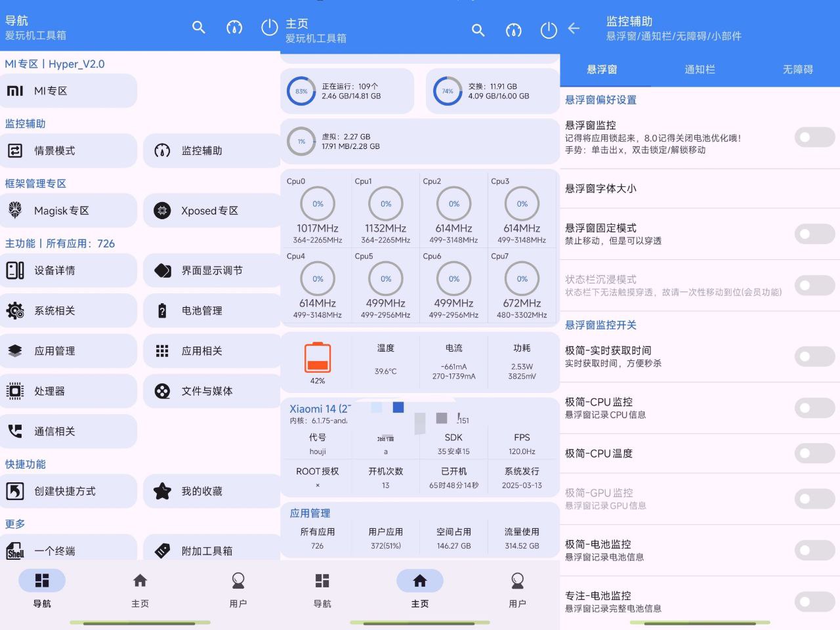840x630 pixels.
Task: Enable the 悬浮窗监控 switch
Action: click(814, 137)
